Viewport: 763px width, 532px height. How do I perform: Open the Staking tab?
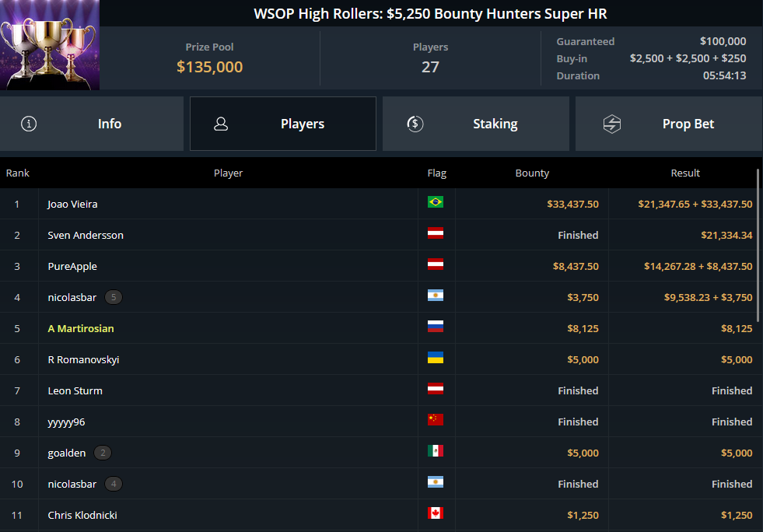pos(476,124)
